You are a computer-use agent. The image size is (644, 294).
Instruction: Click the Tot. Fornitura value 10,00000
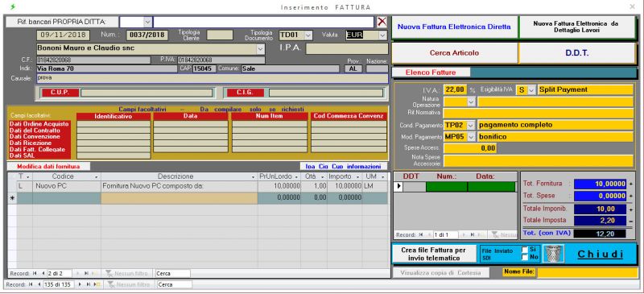(x=600, y=184)
